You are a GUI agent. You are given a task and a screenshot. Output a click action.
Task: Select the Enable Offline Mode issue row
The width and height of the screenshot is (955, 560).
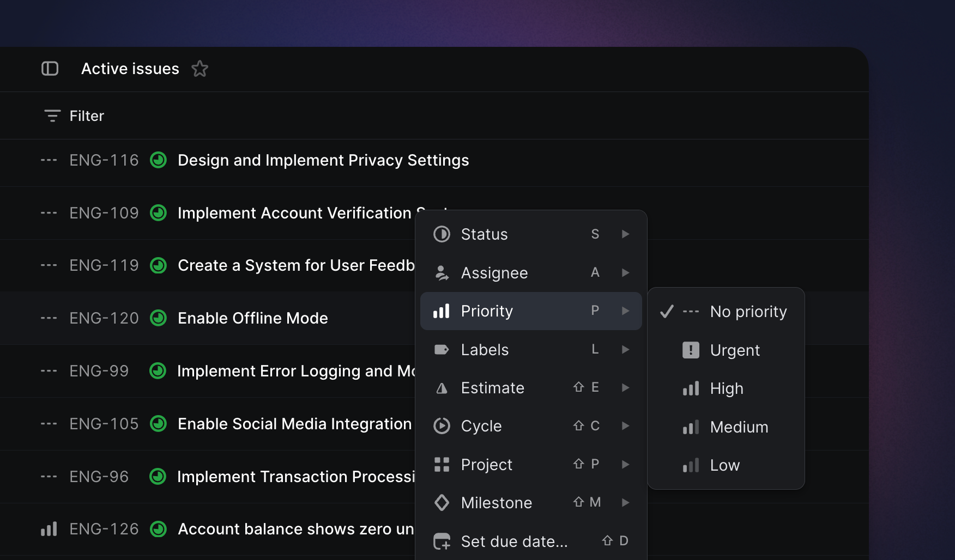click(253, 318)
